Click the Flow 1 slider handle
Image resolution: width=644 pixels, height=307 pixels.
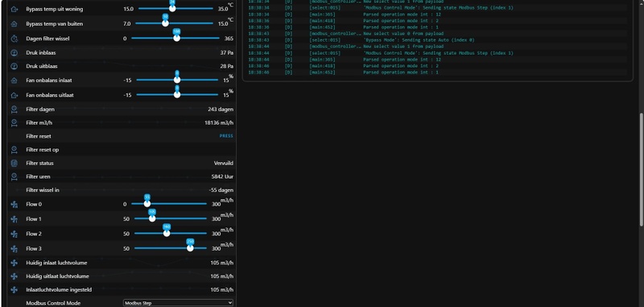152,218
